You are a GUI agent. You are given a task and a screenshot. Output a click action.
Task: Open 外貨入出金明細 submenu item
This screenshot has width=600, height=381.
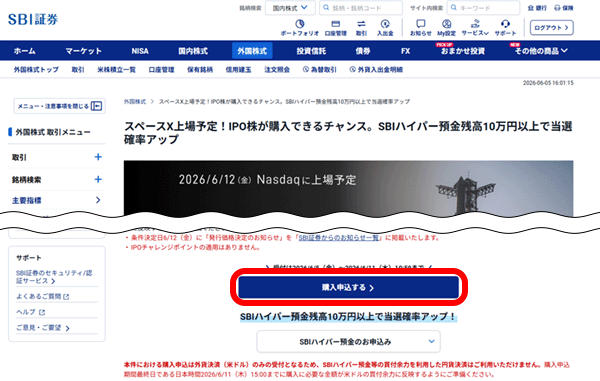point(376,70)
